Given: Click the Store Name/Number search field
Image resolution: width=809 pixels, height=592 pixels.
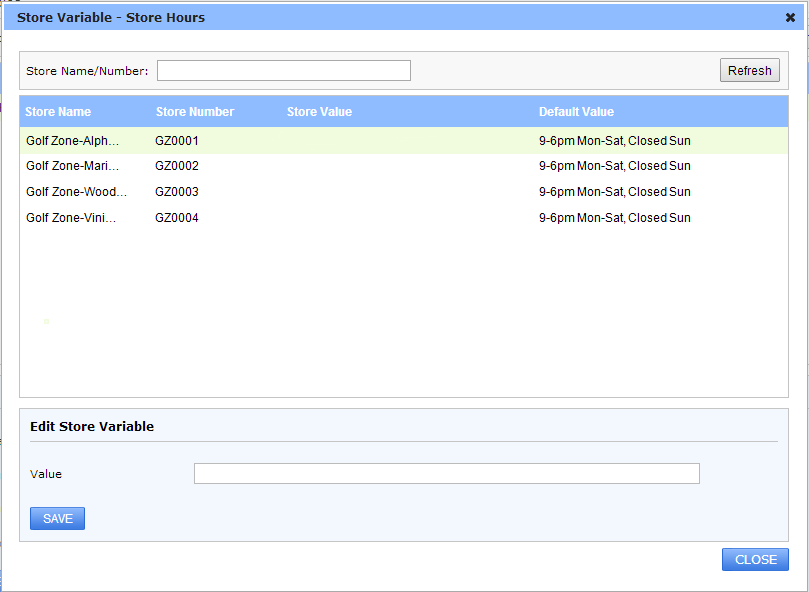Looking at the screenshot, I should 284,71.
